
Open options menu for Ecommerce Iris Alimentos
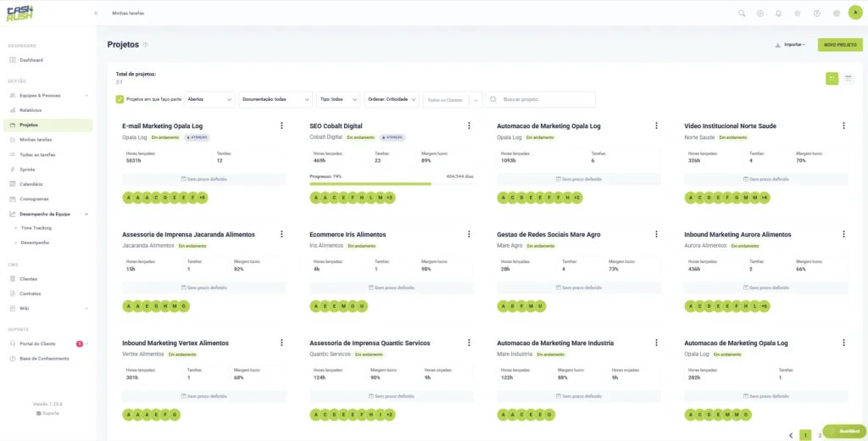tap(469, 234)
